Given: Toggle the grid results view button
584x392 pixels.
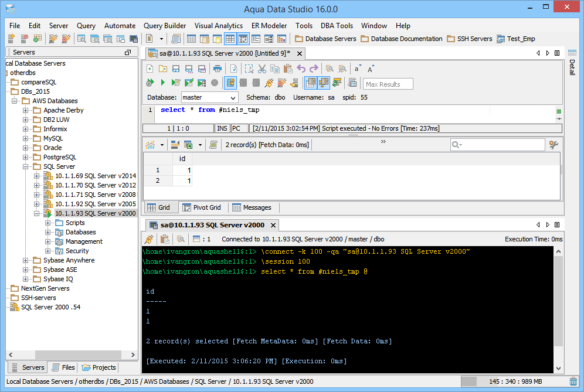Looking at the screenshot, I should coord(311,83).
